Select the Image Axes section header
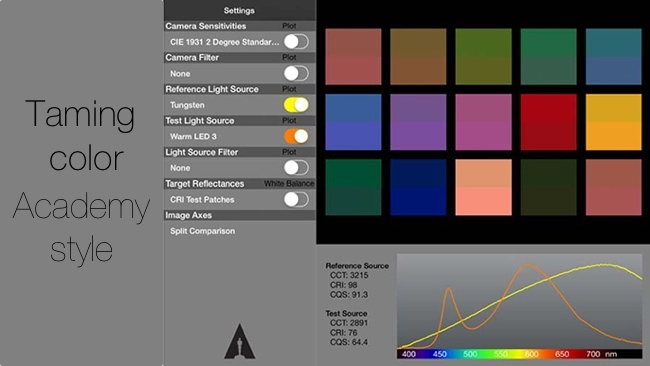650x366 pixels. point(189,215)
